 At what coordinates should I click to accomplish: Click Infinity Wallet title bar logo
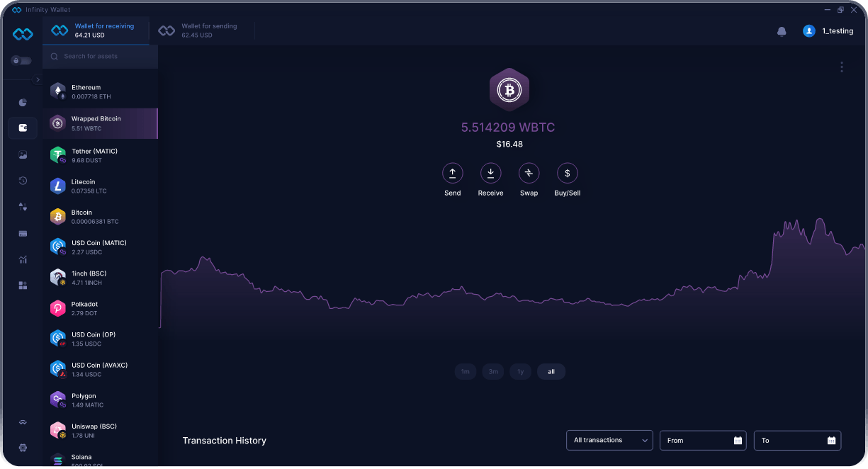click(x=17, y=10)
